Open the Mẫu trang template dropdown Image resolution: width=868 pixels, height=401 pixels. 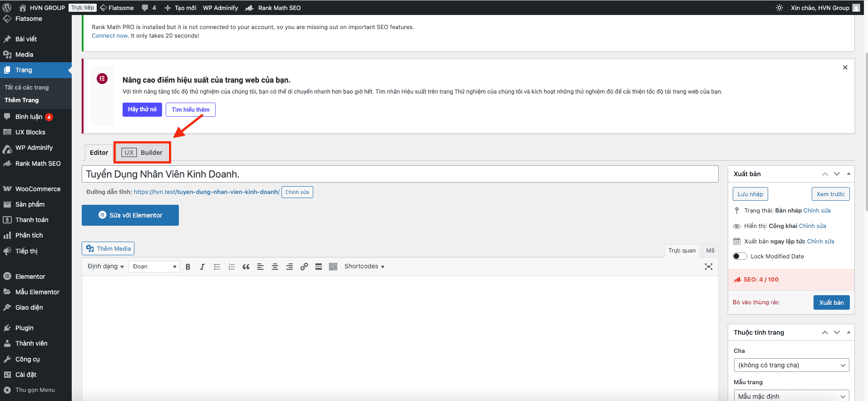pyautogui.click(x=791, y=396)
